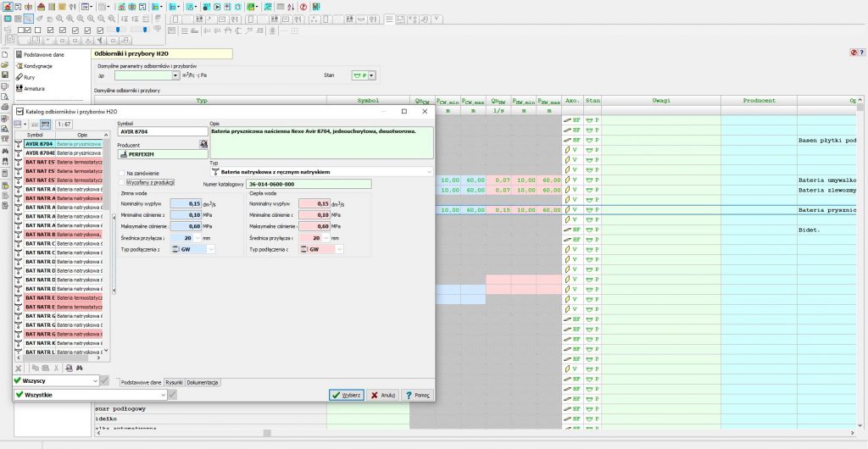Switch to the Rysunki tab
868x449 pixels.
click(x=174, y=382)
